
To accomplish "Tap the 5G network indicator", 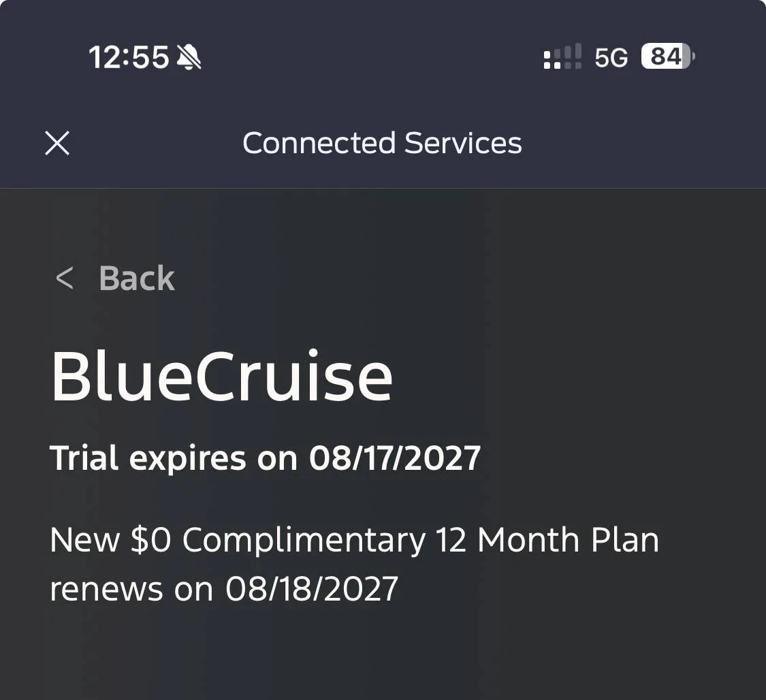I will (x=611, y=58).
